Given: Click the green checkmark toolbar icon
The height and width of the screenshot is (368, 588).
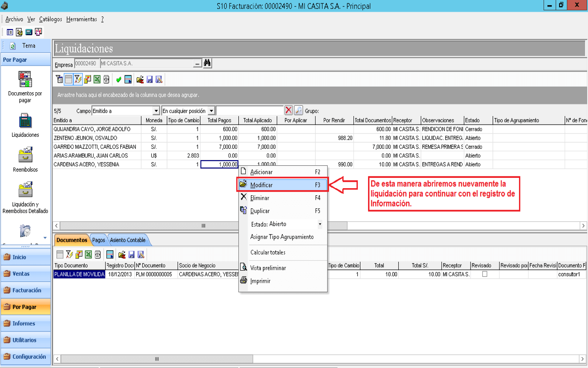Looking at the screenshot, I should (x=118, y=80).
